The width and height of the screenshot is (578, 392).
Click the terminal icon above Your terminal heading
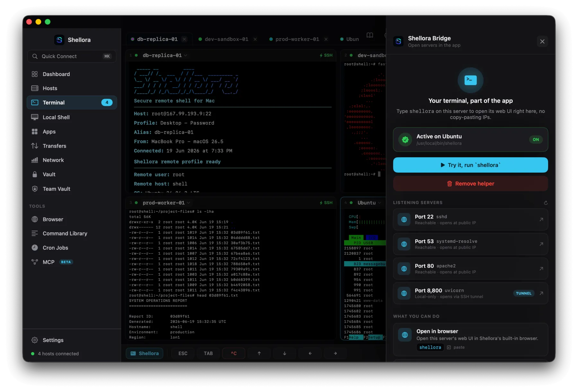point(470,80)
